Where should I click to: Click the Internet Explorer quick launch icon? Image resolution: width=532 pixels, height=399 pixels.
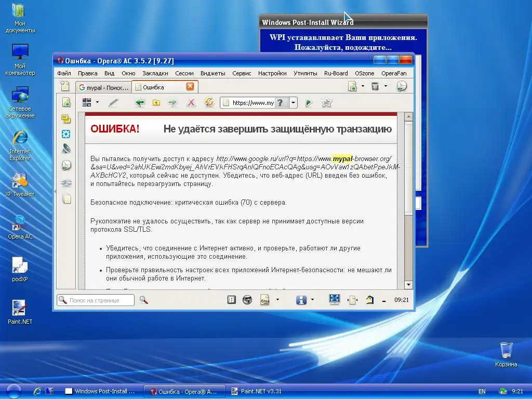[x=37, y=391]
